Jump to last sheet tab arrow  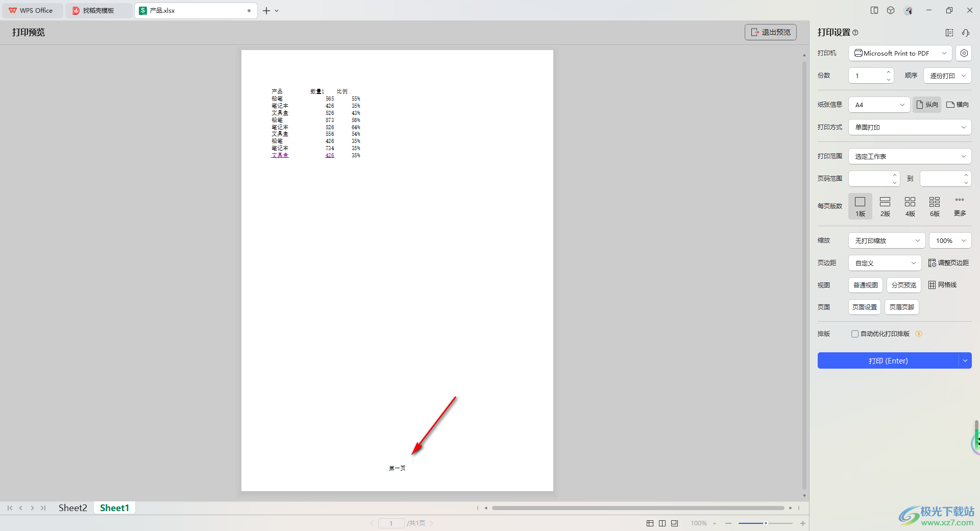click(43, 508)
